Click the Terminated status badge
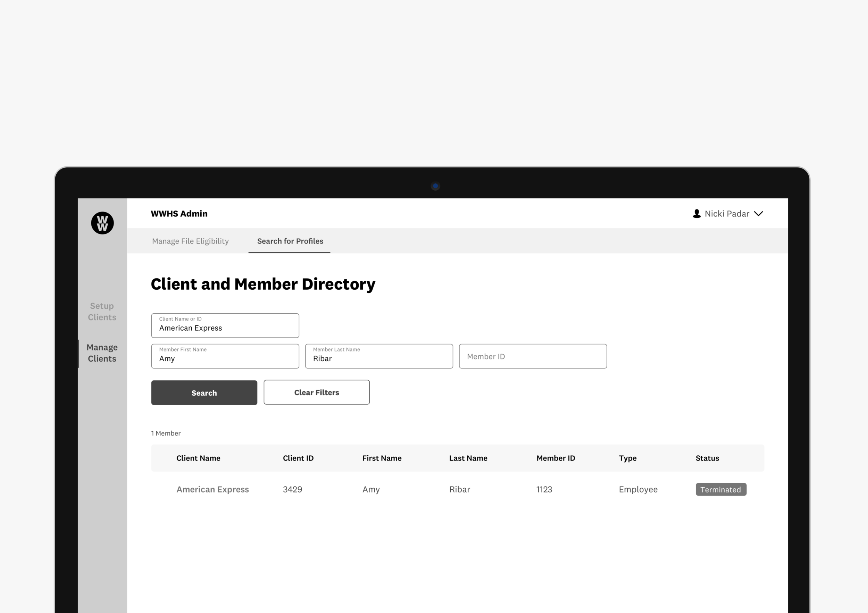 720,489
